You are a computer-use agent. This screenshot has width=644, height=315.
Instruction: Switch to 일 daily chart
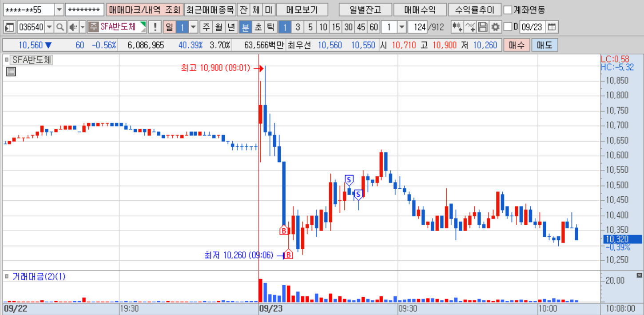click(x=169, y=27)
